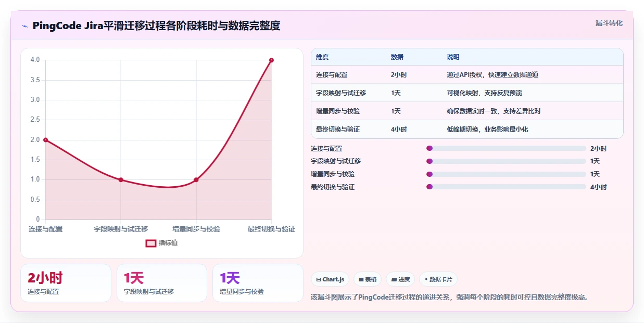Image resolution: width=644 pixels, height=323 pixels.
Task: Click the 2小时 table data cell
Action: pyautogui.click(x=399, y=75)
